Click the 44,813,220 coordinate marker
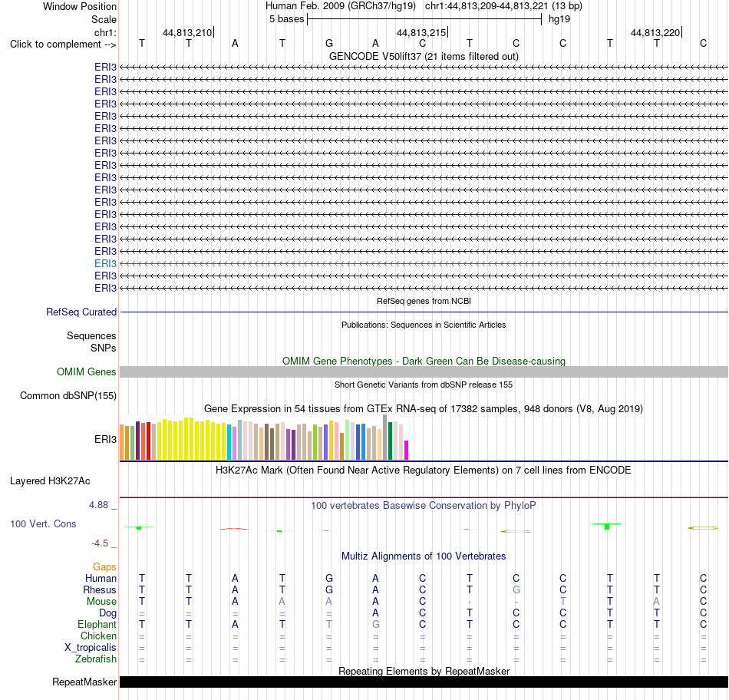Image resolution: width=729 pixels, height=700 pixels. tap(655, 32)
